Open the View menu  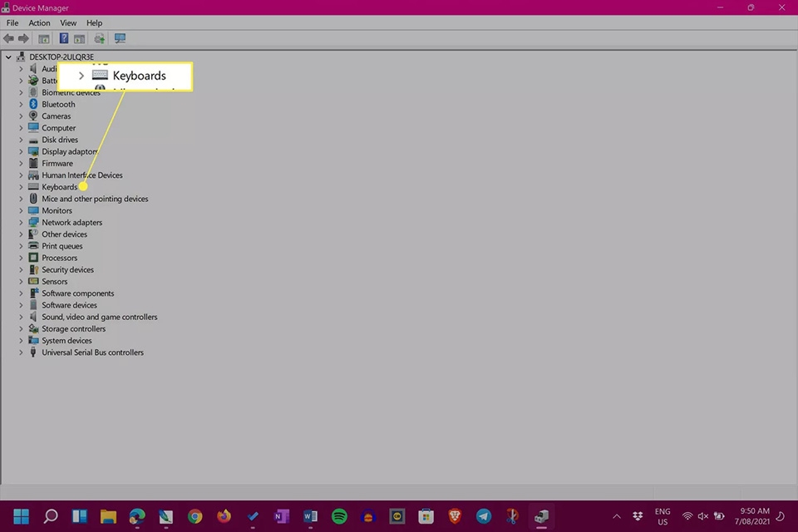(68, 23)
